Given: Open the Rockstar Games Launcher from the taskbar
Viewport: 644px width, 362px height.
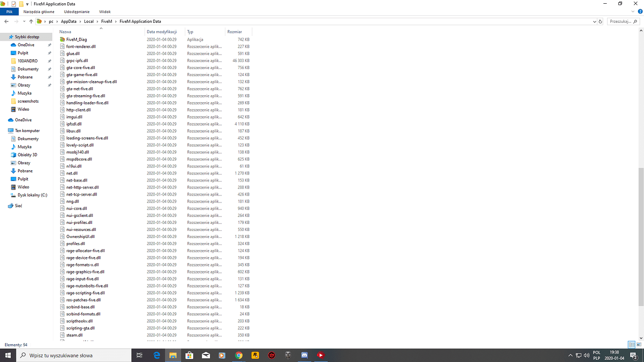Looking at the screenshot, I should [255, 355].
